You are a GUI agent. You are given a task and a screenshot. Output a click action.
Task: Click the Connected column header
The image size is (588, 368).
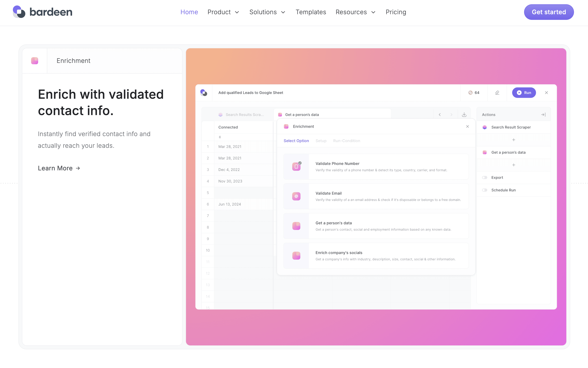coord(244,127)
